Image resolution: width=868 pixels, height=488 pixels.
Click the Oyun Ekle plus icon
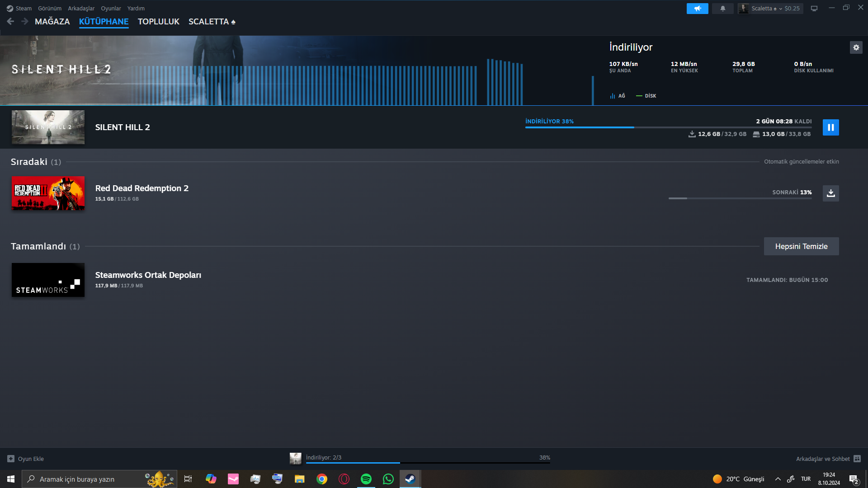click(x=11, y=459)
